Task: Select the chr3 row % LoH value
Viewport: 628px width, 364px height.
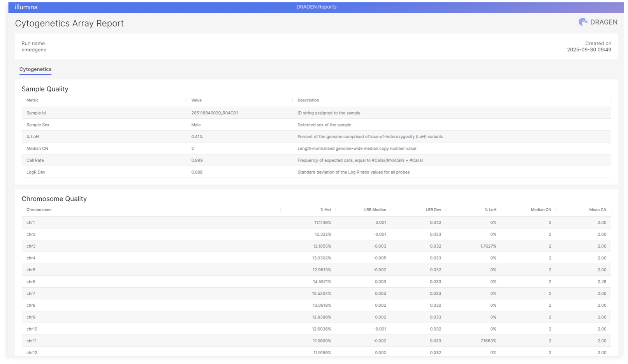Action: pos(488,246)
